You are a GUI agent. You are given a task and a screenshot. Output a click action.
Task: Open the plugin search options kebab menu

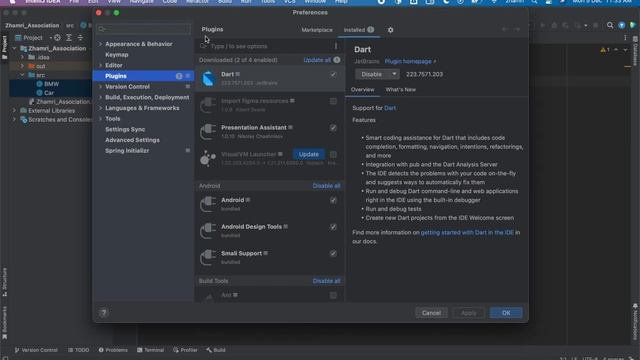[336, 46]
